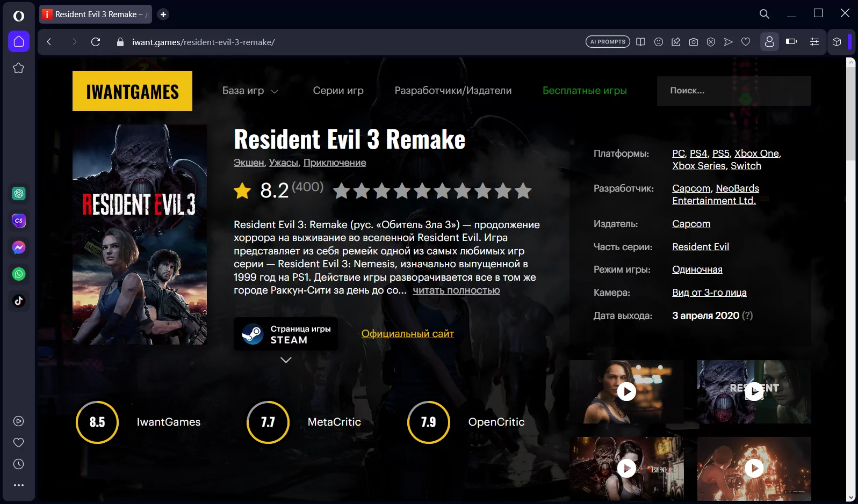The image size is (858, 504).
Task: Go back to the previous page
Action: click(49, 42)
